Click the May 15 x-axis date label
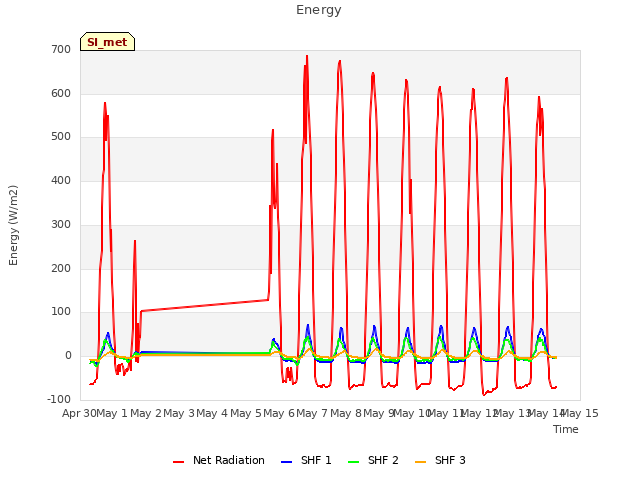This screenshot has height=480, width=640. pyautogui.click(x=580, y=413)
